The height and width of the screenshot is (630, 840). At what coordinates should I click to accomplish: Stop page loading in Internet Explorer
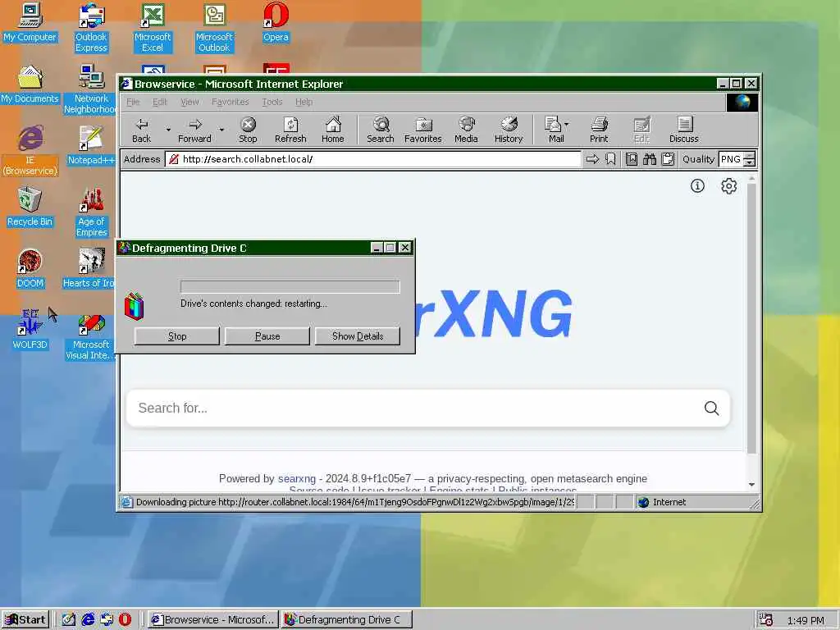click(x=248, y=130)
